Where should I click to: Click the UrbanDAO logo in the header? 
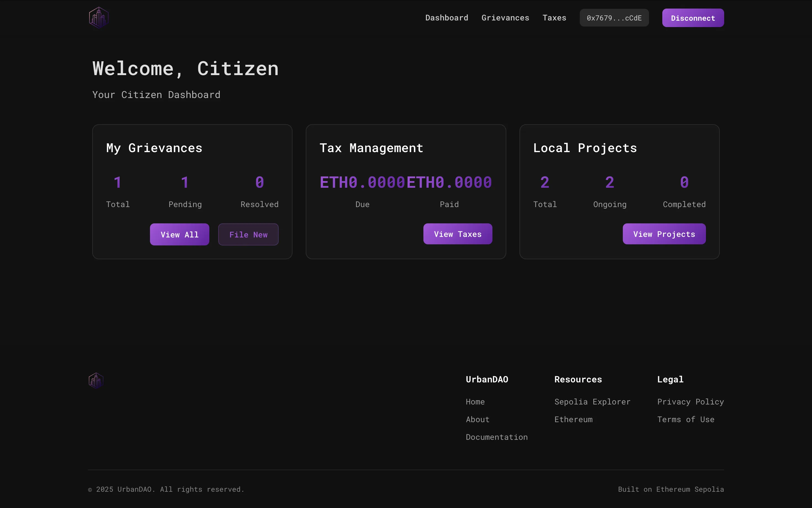pos(99,18)
